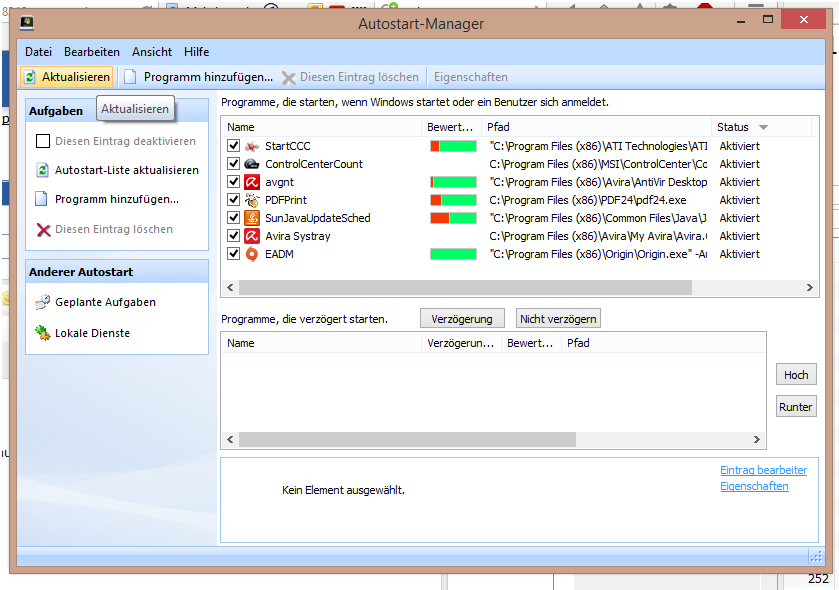The width and height of the screenshot is (839, 590).
Task: Click right scroll arrow of upper list
Action: 810,288
